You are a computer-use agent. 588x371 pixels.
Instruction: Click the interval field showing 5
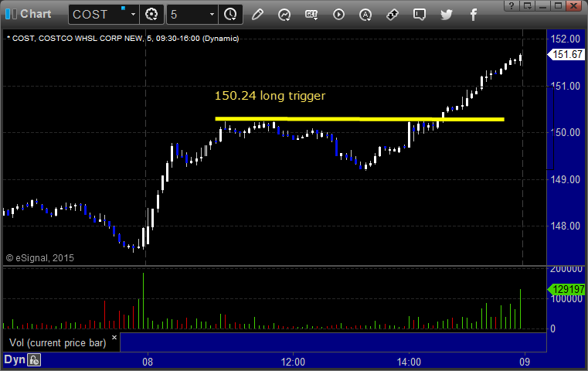click(x=187, y=15)
